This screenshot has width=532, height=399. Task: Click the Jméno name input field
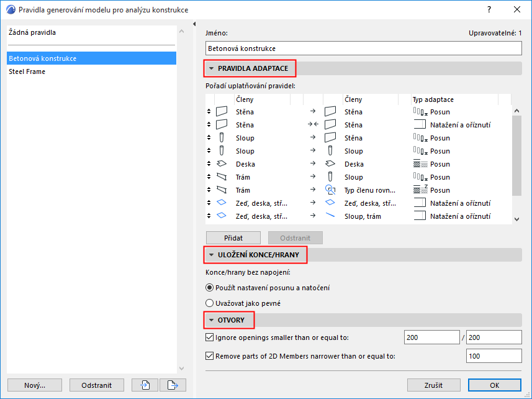(x=363, y=48)
